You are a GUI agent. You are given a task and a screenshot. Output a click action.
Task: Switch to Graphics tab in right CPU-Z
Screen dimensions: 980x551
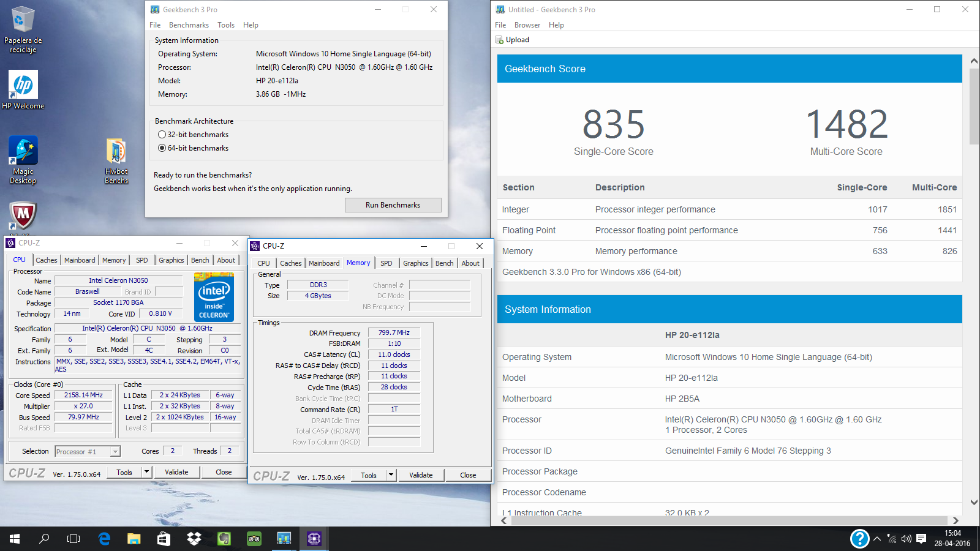coord(416,263)
